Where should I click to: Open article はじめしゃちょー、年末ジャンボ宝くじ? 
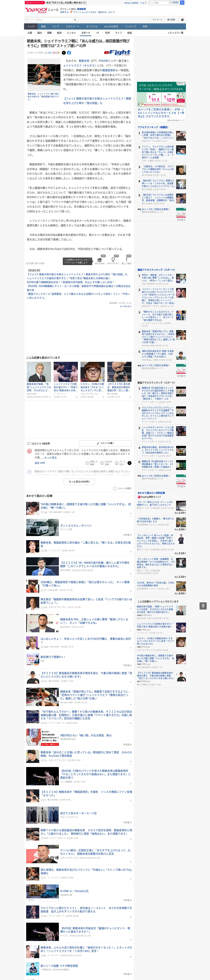85,641
